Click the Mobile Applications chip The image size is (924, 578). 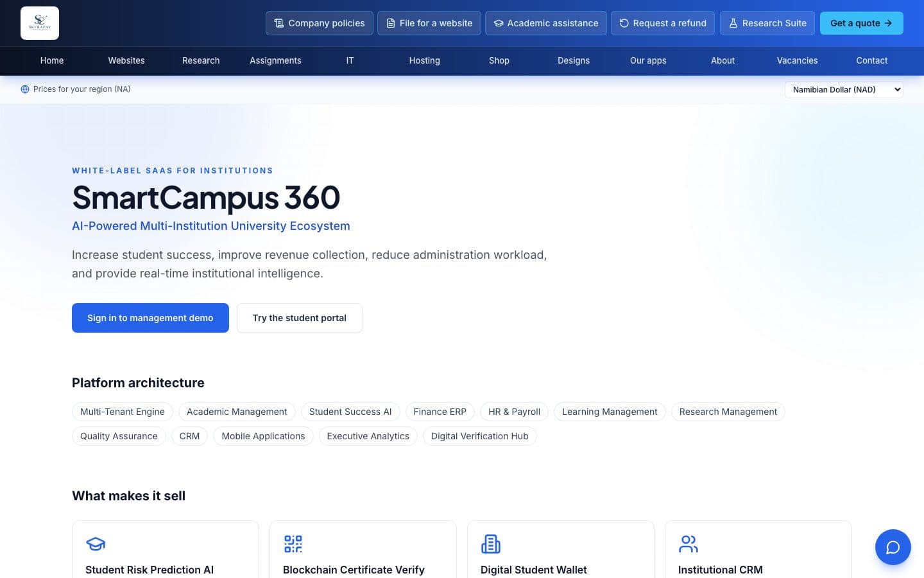[263, 436]
